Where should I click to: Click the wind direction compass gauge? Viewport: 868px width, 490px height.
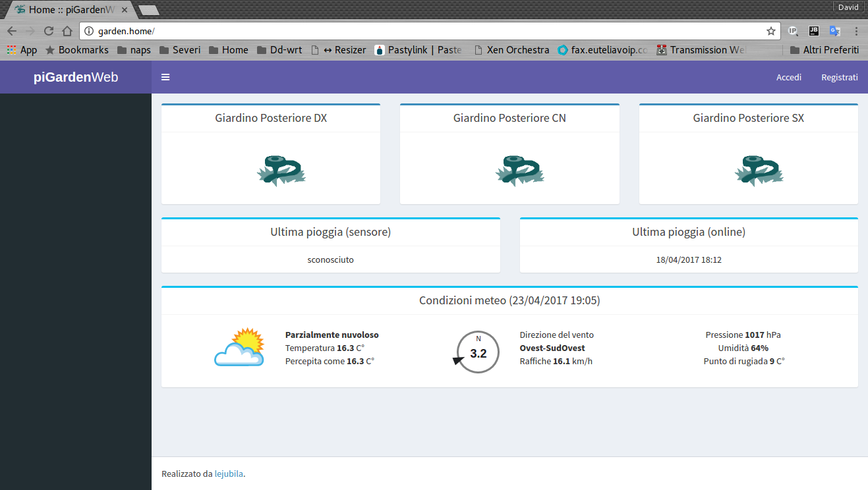(x=477, y=352)
